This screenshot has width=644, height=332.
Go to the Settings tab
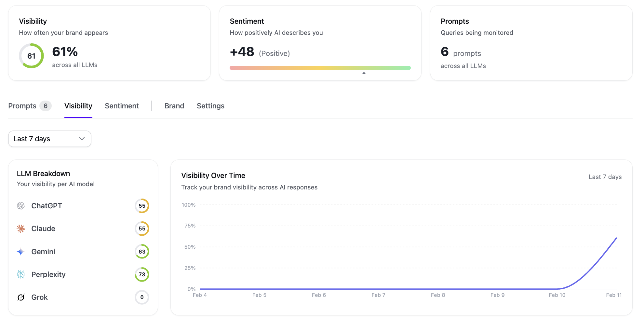tap(210, 106)
